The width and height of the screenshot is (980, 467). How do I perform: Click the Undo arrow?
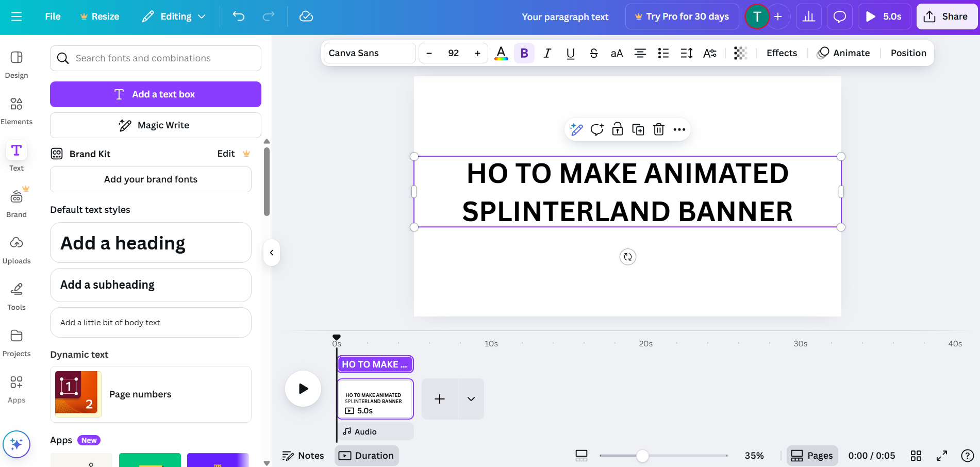[239, 16]
